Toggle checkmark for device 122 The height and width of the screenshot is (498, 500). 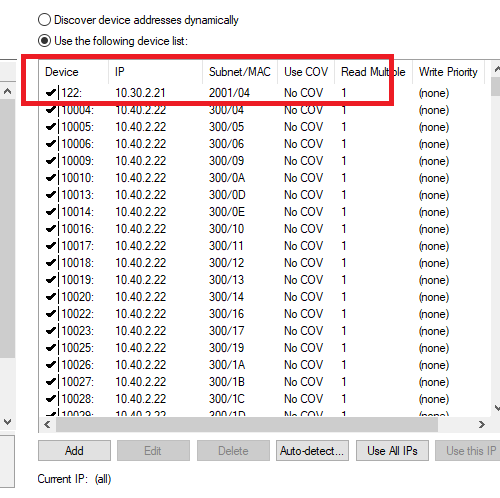51,93
